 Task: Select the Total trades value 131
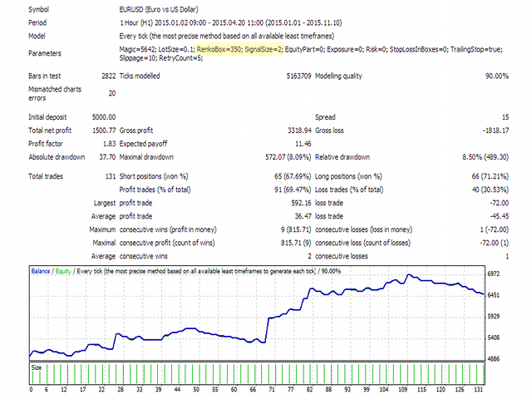tap(109, 177)
